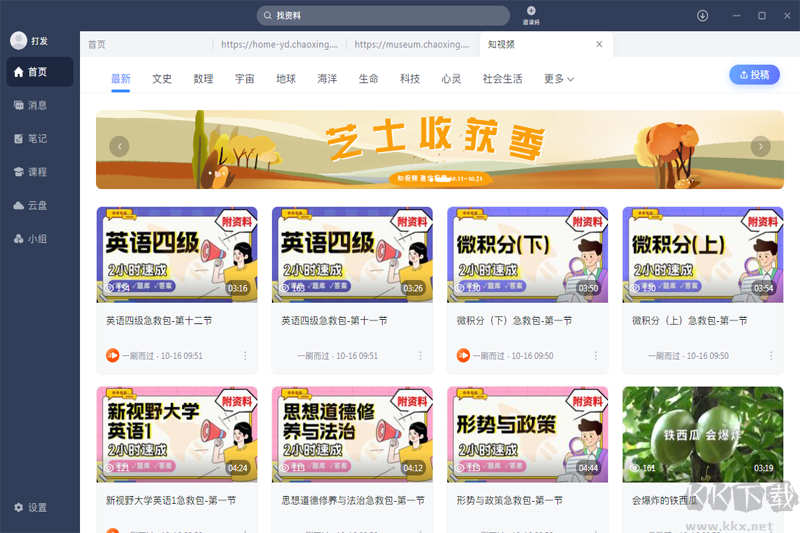Select the 科技 category tab

point(410,79)
